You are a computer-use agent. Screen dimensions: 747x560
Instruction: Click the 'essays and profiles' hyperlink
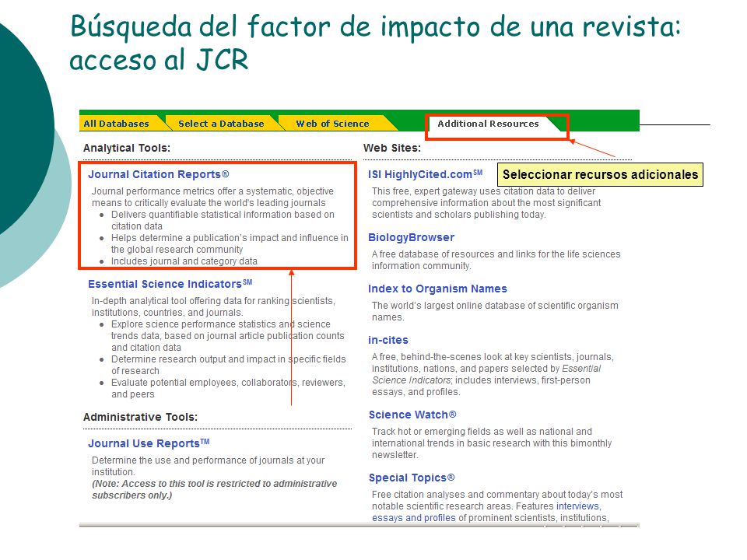413,518
